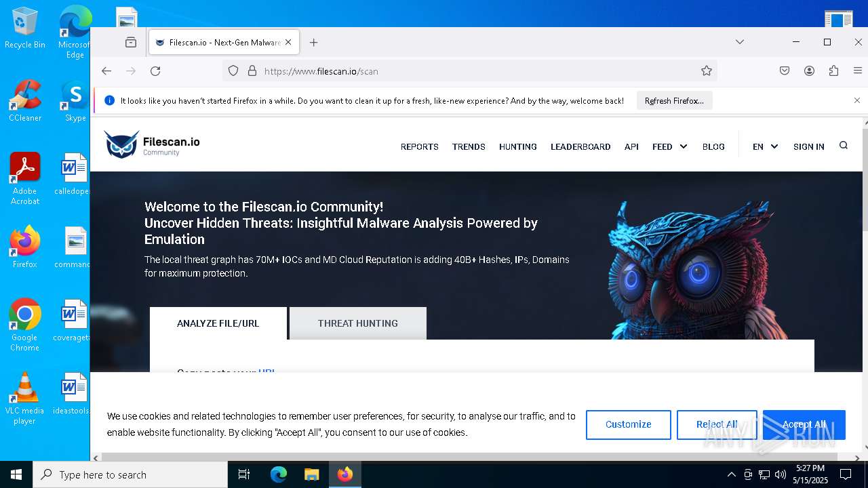Bookmark this page with the star
The width and height of the screenshot is (868, 488).
tap(707, 70)
